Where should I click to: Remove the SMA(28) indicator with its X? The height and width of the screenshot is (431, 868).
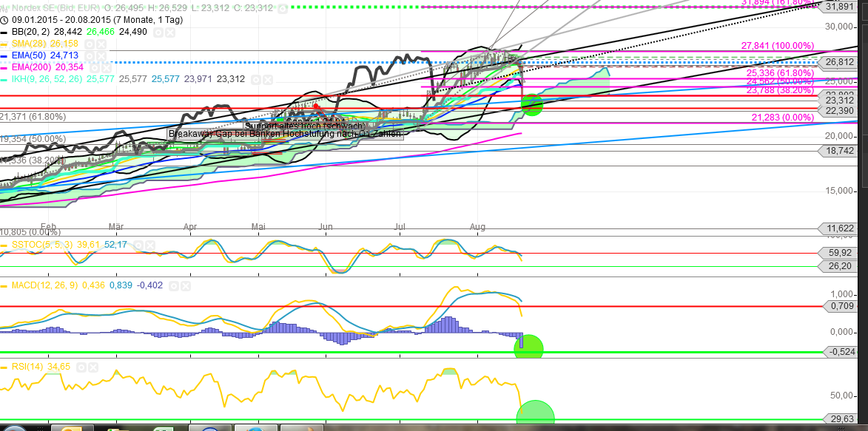click(101, 44)
